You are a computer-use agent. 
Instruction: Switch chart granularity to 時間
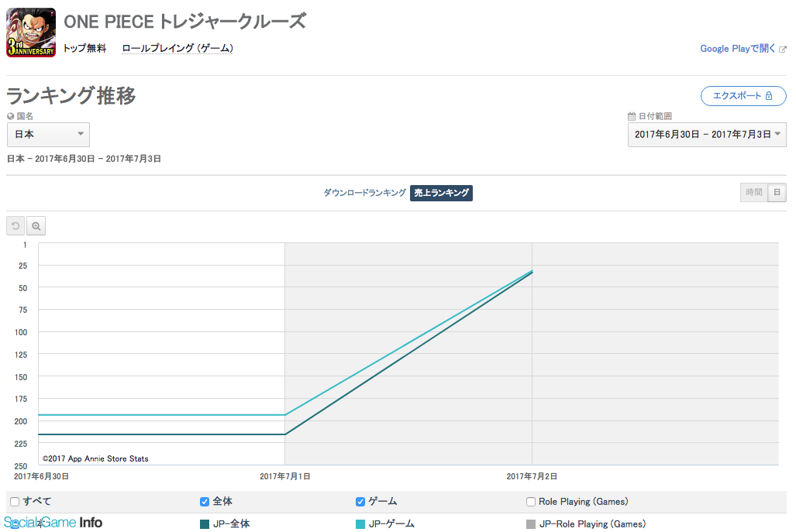click(754, 192)
